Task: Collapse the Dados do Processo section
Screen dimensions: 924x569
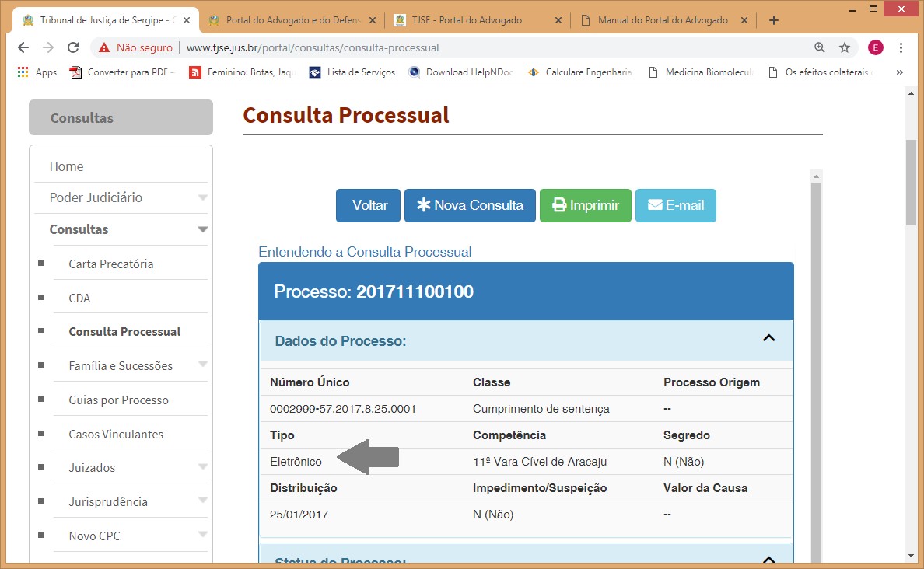Action: (x=768, y=338)
